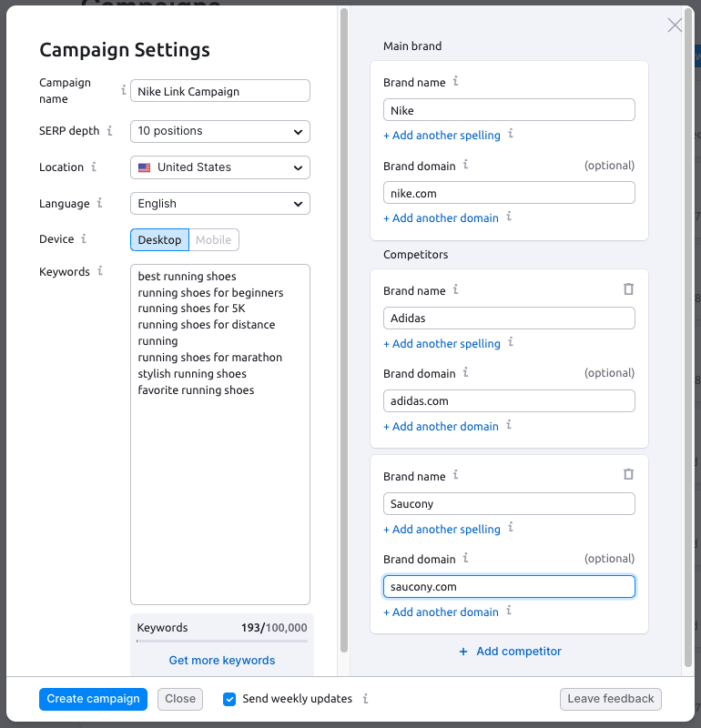Click info icon next to Nike Brand name
The image size is (701, 728).
click(x=456, y=81)
